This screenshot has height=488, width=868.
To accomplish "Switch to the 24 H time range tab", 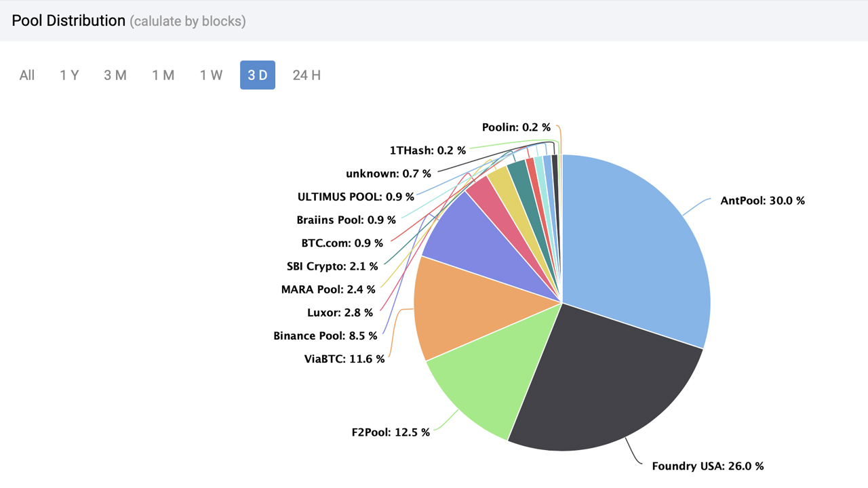I will pyautogui.click(x=305, y=75).
